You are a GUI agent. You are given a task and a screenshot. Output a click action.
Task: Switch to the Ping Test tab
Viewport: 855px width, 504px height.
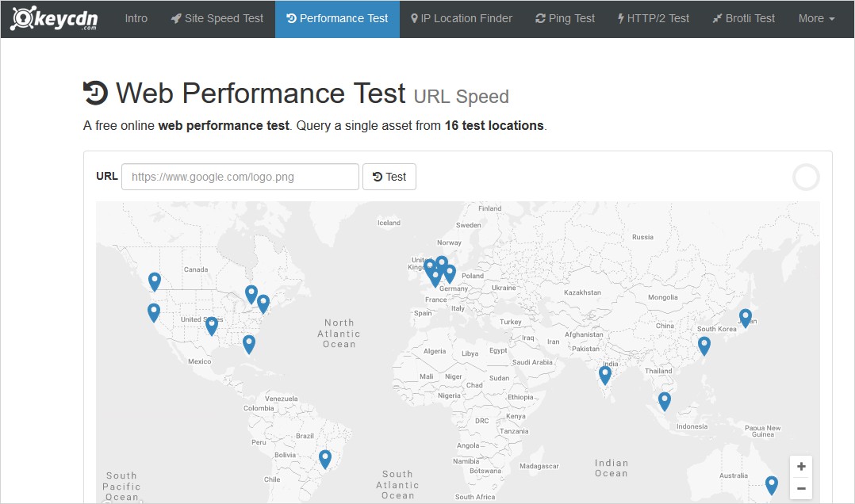tap(565, 19)
